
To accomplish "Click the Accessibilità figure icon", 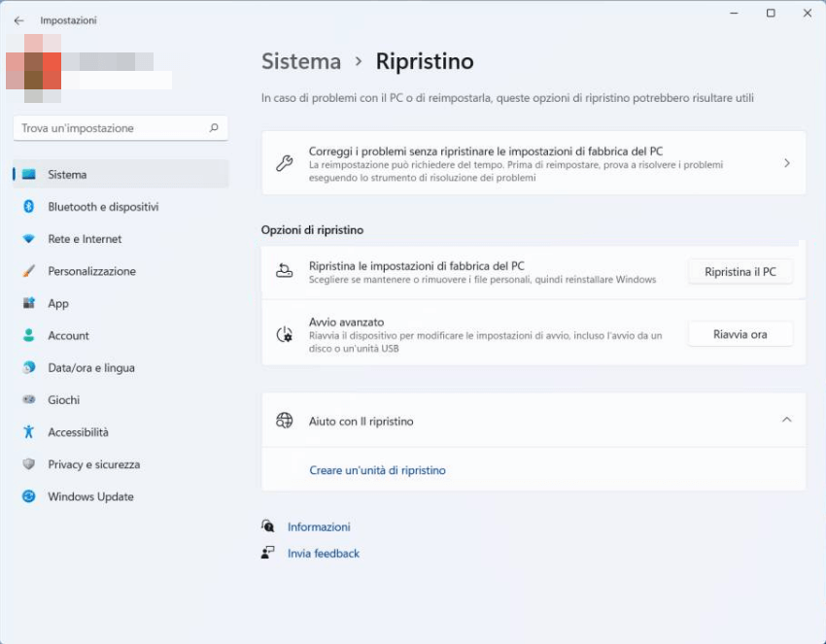I will (29, 432).
